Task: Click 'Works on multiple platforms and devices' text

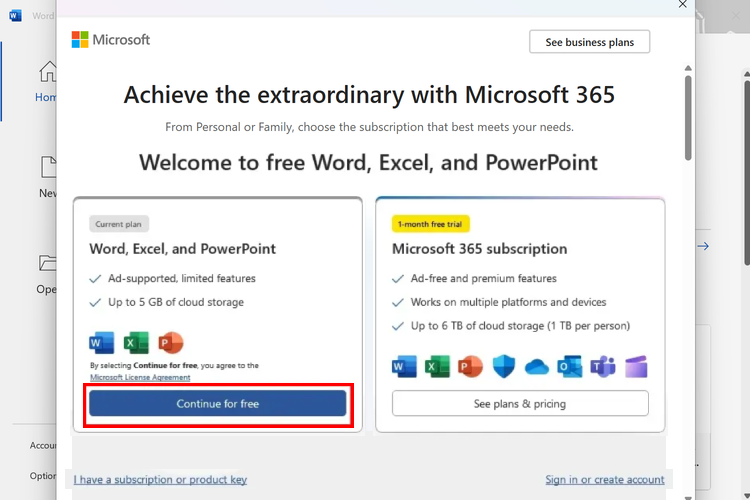Action: [508, 302]
